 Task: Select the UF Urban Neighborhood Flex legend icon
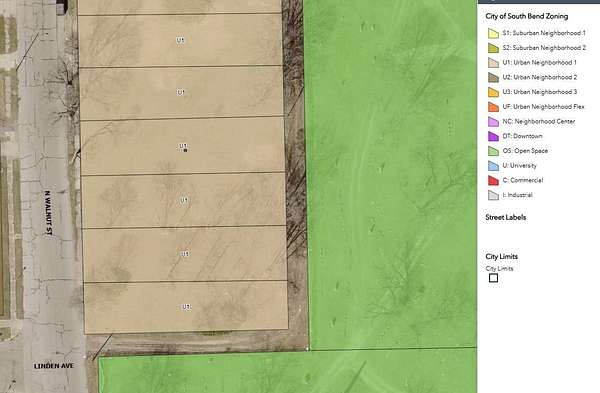pos(493,107)
